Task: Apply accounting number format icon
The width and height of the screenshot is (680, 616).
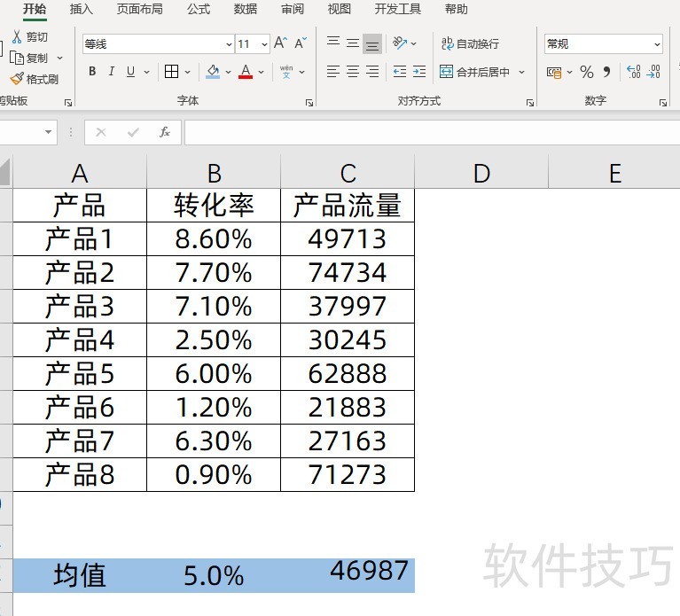Action: [554, 72]
